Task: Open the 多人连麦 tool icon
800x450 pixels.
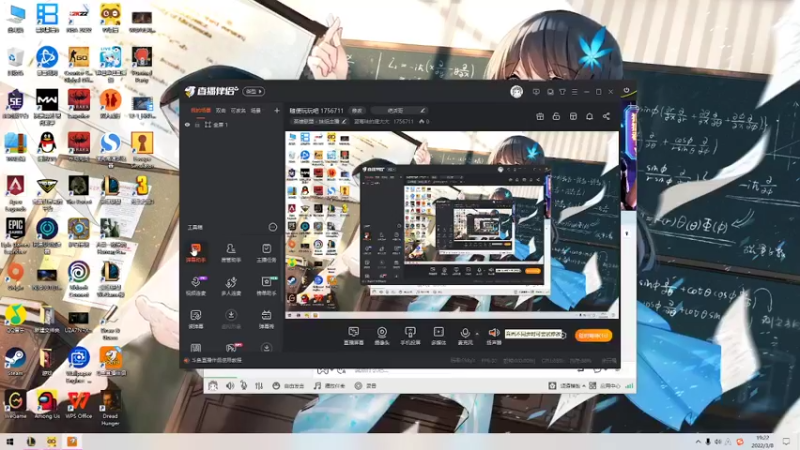Action: [231, 286]
